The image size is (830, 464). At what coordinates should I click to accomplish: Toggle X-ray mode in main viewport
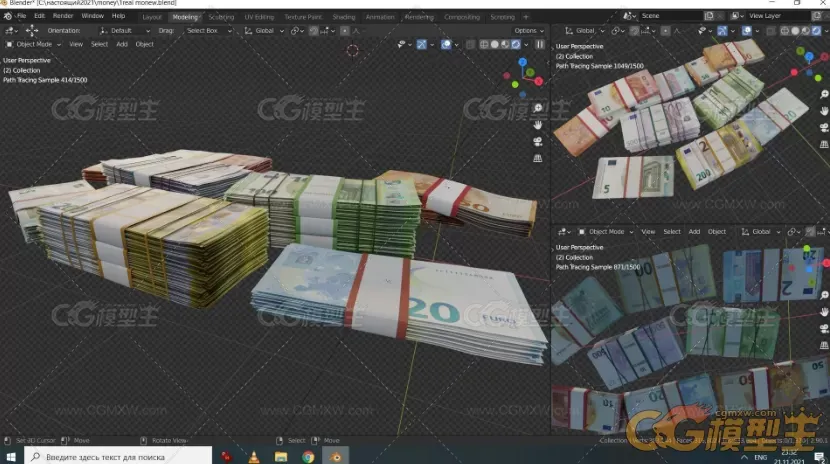click(x=470, y=44)
